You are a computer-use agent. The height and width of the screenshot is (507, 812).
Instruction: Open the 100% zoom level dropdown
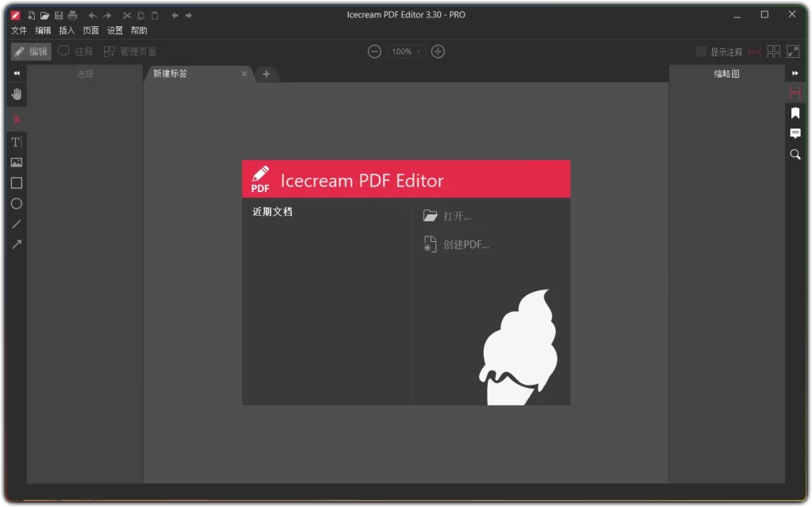point(405,51)
